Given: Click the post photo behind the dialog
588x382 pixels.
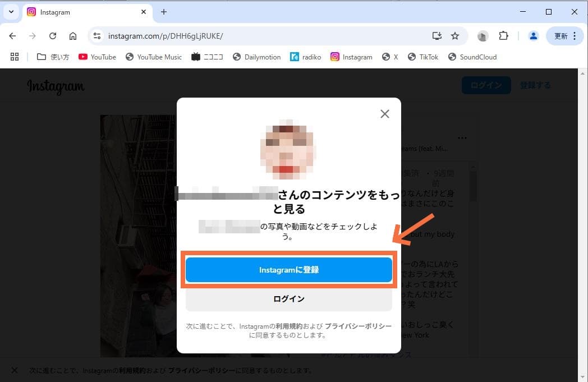Looking at the screenshot, I should click(x=138, y=236).
